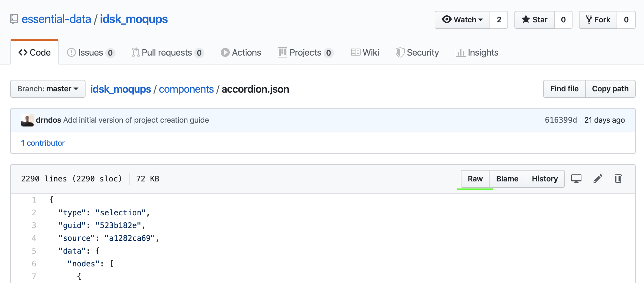Open the Actions tab

tap(241, 52)
